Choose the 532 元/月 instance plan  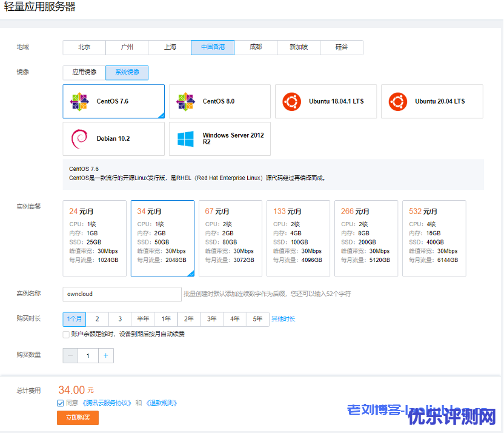(x=434, y=238)
